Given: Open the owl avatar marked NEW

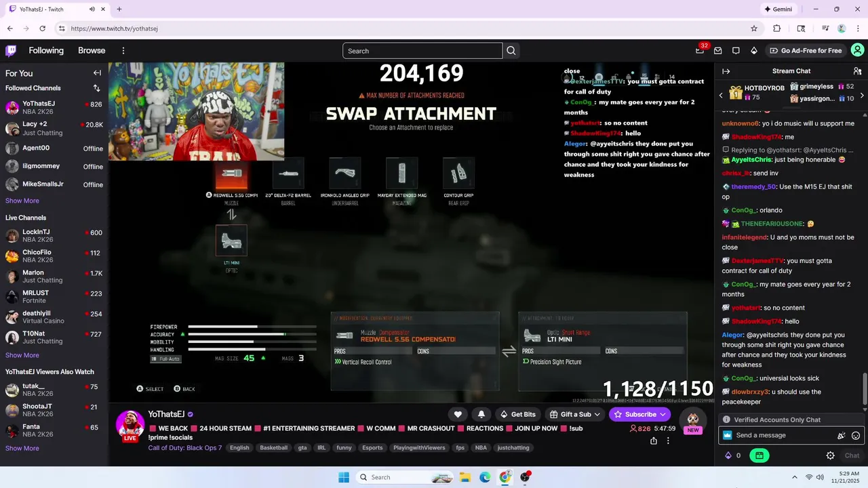Looking at the screenshot, I should coord(692,421).
